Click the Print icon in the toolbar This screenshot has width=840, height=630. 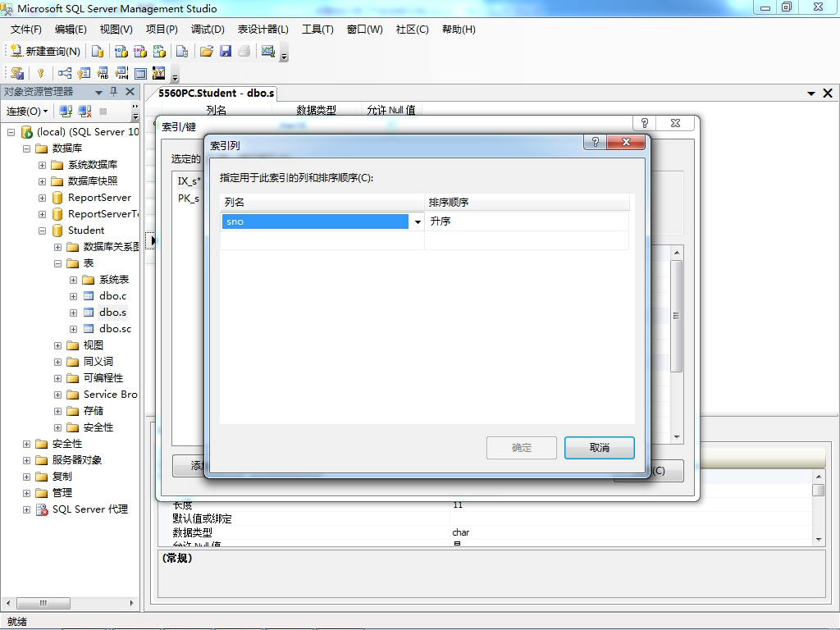tap(244, 51)
